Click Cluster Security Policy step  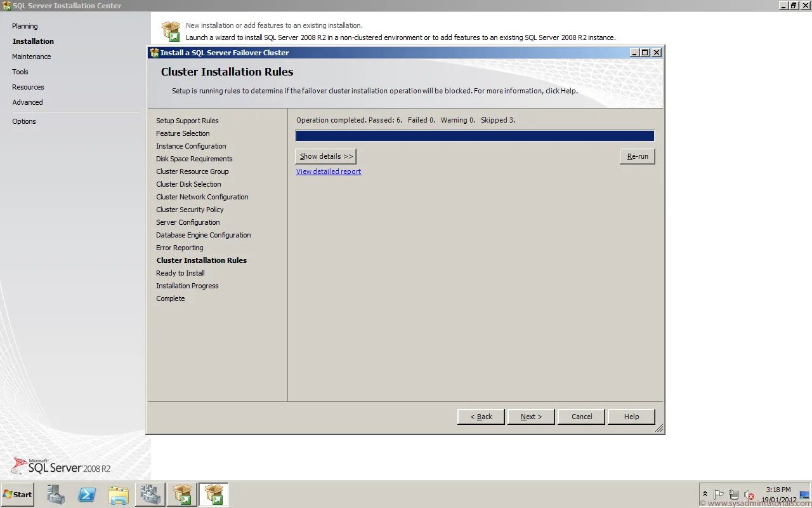[190, 210]
